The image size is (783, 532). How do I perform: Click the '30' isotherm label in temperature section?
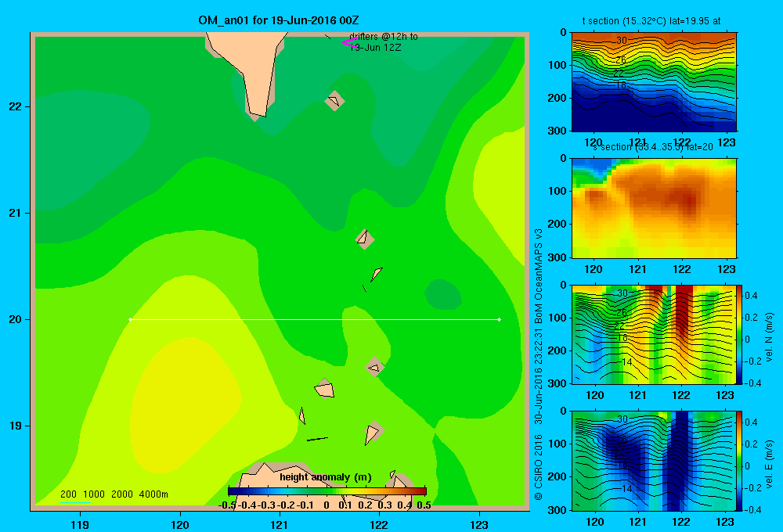[621, 41]
